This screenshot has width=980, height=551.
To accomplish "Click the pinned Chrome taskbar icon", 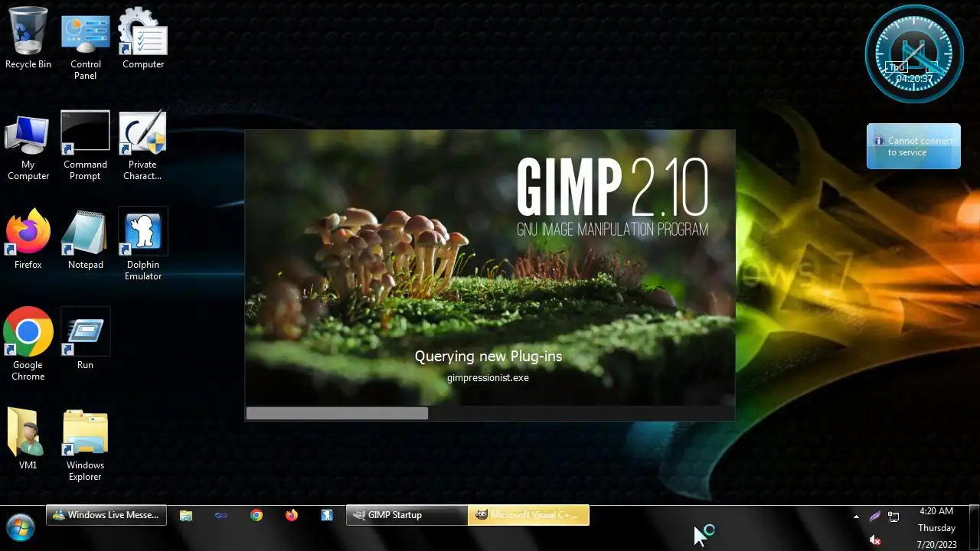I will pyautogui.click(x=256, y=515).
